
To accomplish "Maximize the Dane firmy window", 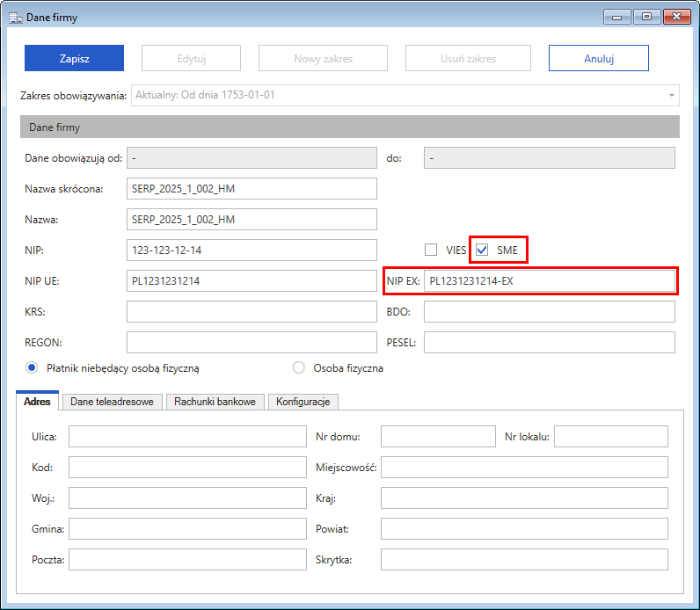I will pyautogui.click(x=646, y=17).
